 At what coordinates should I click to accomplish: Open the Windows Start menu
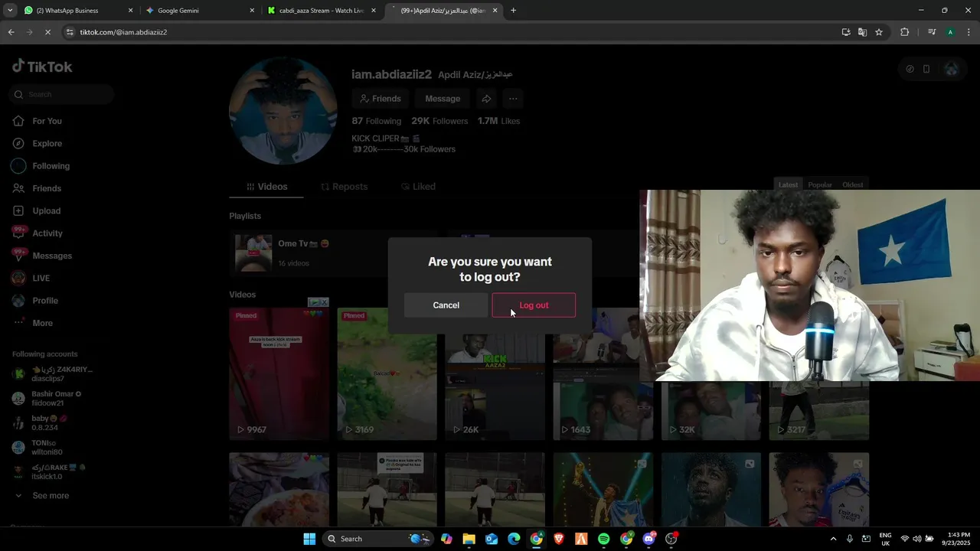(x=309, y=539)
